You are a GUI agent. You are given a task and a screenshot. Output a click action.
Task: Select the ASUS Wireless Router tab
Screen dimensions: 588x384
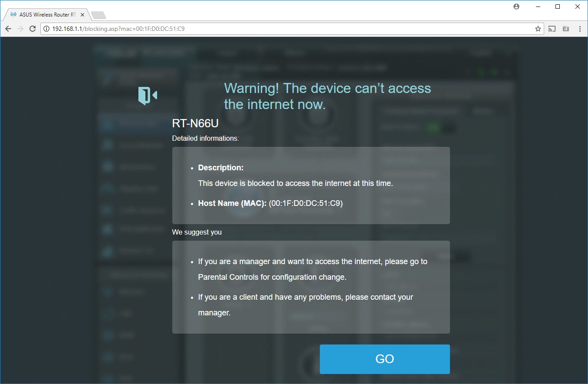tap(46, 14)
